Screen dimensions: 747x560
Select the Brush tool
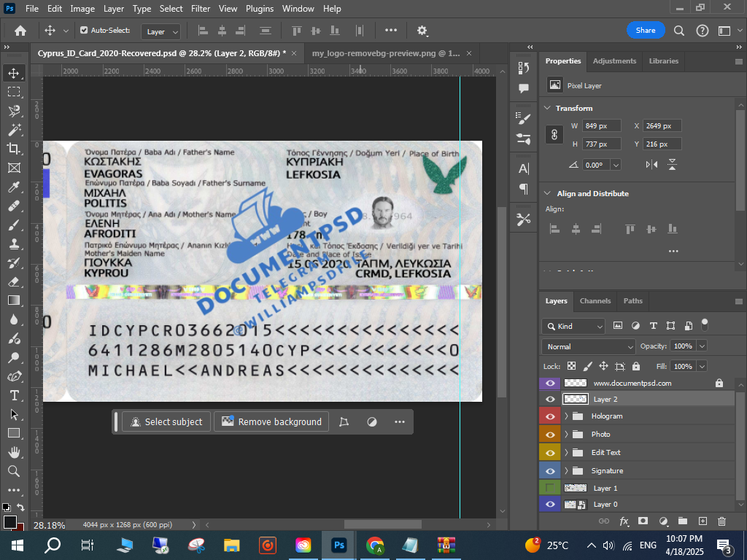(x=14, y=225)
